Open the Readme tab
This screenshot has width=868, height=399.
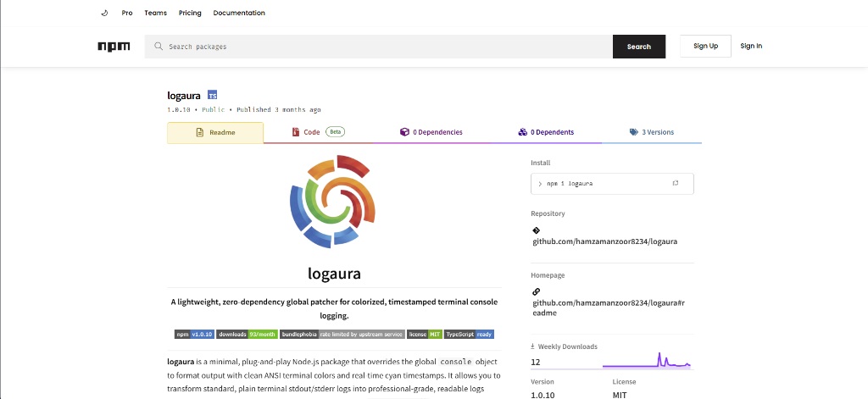click(215, 133)
